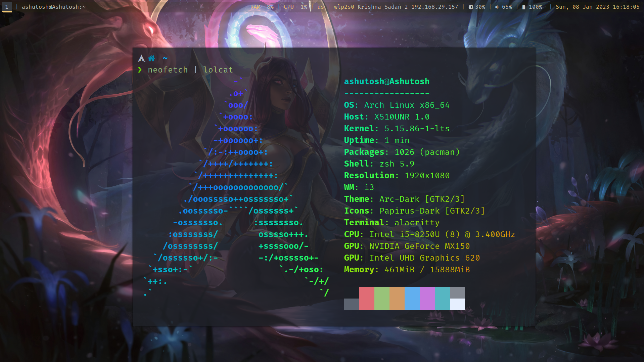Image resolution: width=644 pixels, height=362 pixels.
Task: Click the Host: X510UNR 1.0 line
Action: 387,117
